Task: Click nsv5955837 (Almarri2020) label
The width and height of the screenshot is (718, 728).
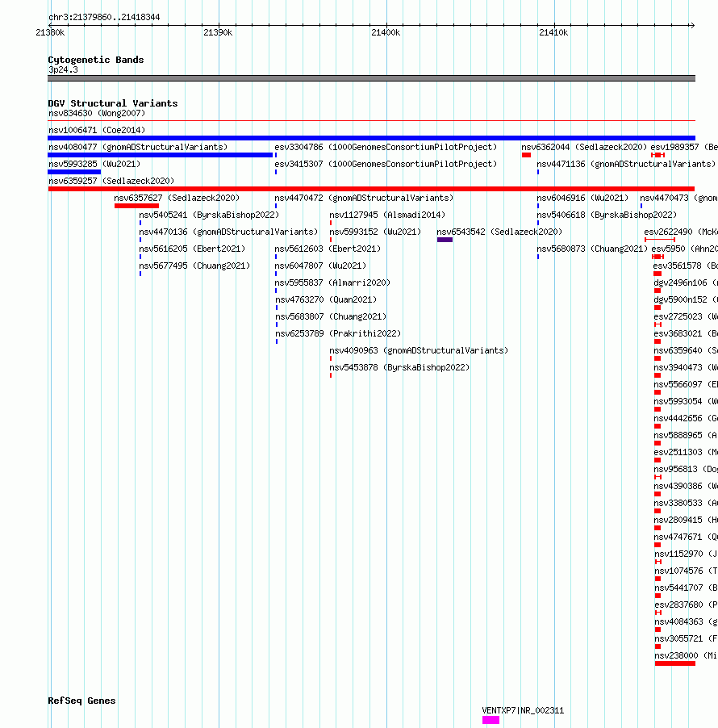Action: click(x=332, y=282)
